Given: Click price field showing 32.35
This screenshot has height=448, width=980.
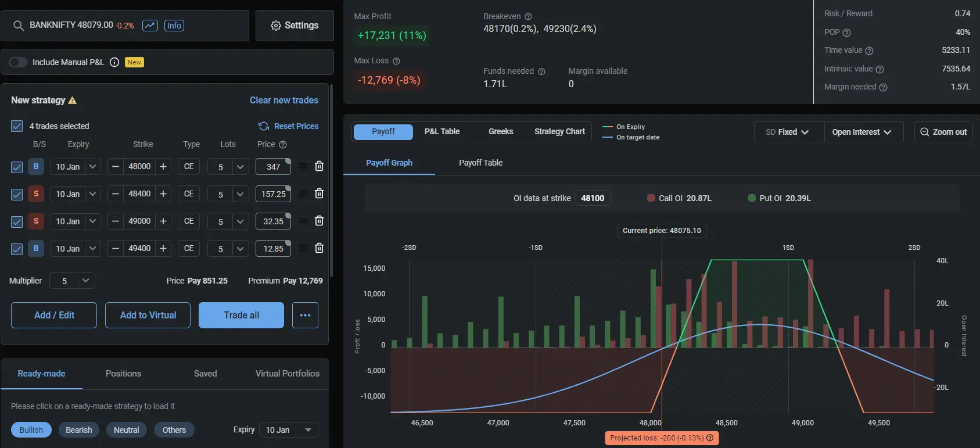Looking at the screenshot, I should [273, 221].
